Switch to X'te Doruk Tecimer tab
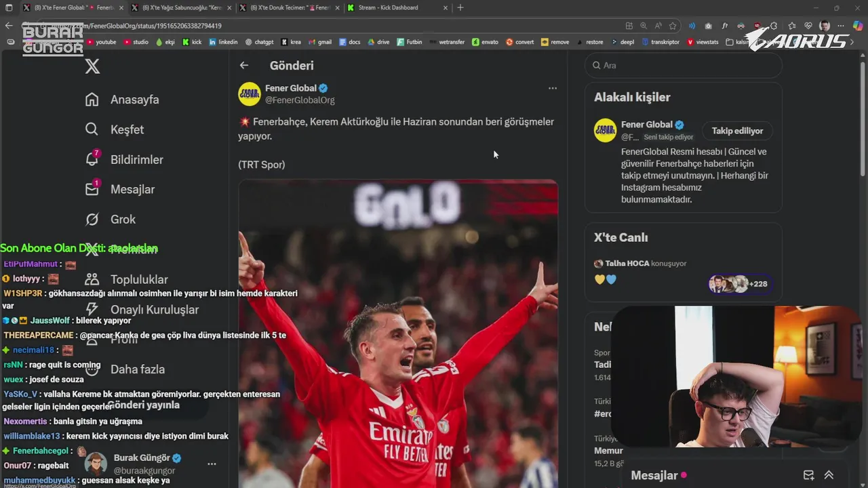 pyautogui.click(x=290, y=7)
